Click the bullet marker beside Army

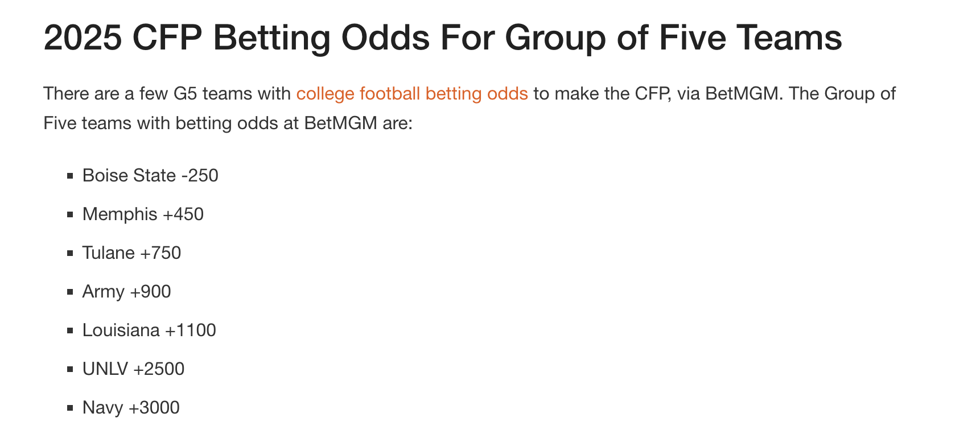(x=70, y=292)
